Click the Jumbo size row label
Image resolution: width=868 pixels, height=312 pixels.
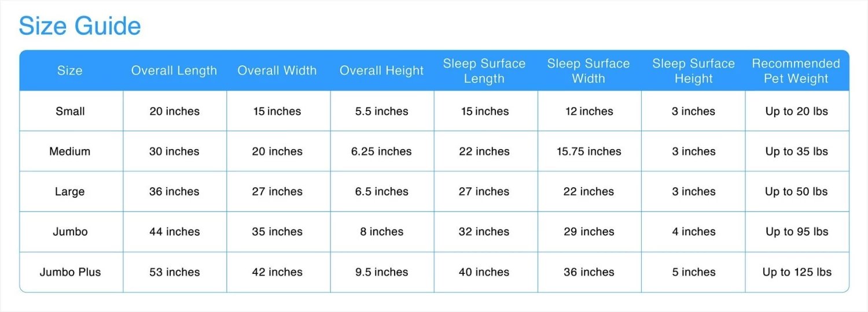(x=70, y=232)
